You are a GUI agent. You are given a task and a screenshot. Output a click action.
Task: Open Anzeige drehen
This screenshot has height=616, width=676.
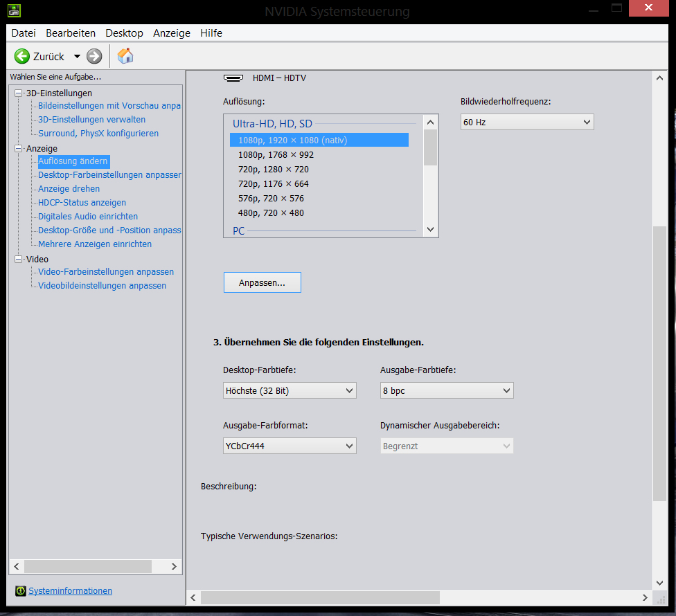[x=69, y=189]
